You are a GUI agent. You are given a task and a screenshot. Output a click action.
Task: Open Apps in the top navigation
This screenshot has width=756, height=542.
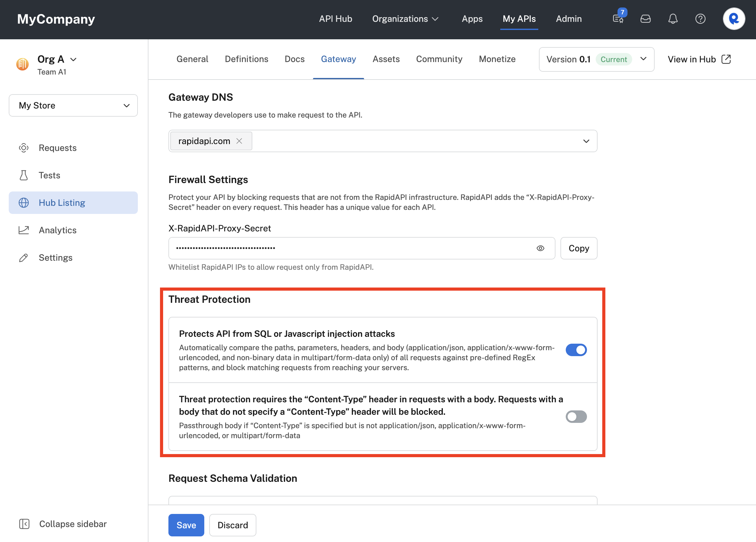click(472, 19)
